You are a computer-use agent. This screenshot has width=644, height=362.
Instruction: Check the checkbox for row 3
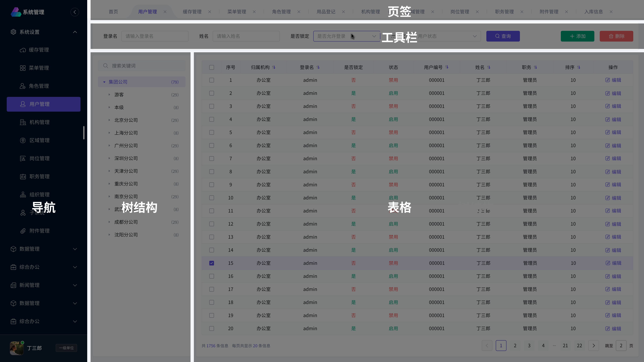pyautogui.click(x=211, y=106)
